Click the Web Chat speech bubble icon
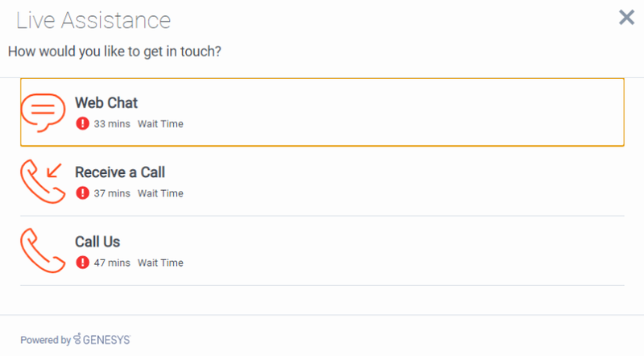644x356 pixels. 43,113
